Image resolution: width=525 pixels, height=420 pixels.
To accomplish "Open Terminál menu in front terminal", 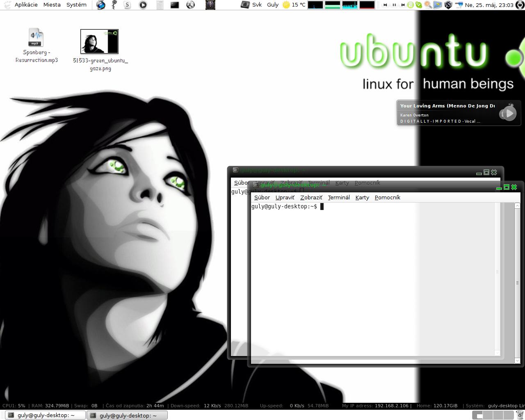I will (339, 197).
